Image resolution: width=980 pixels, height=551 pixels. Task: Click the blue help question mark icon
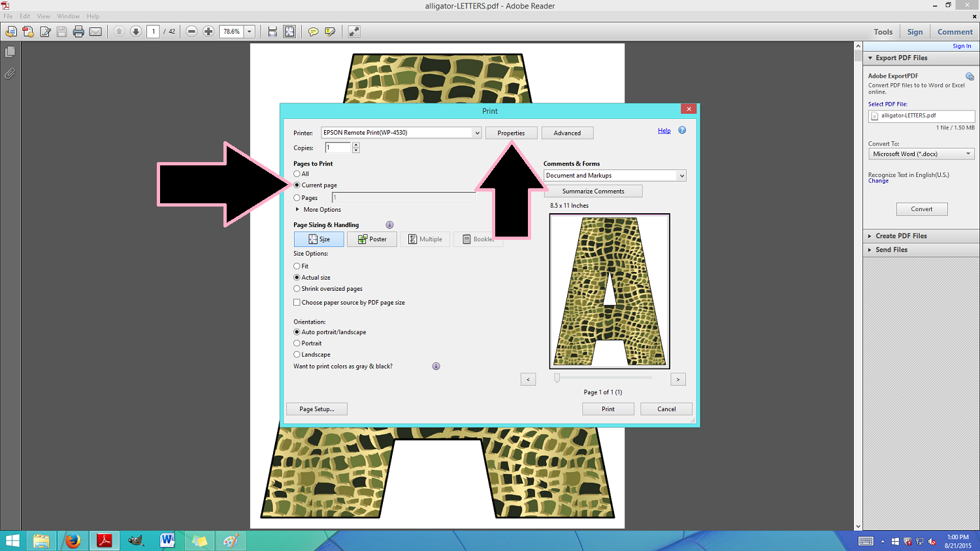[682, 130]
